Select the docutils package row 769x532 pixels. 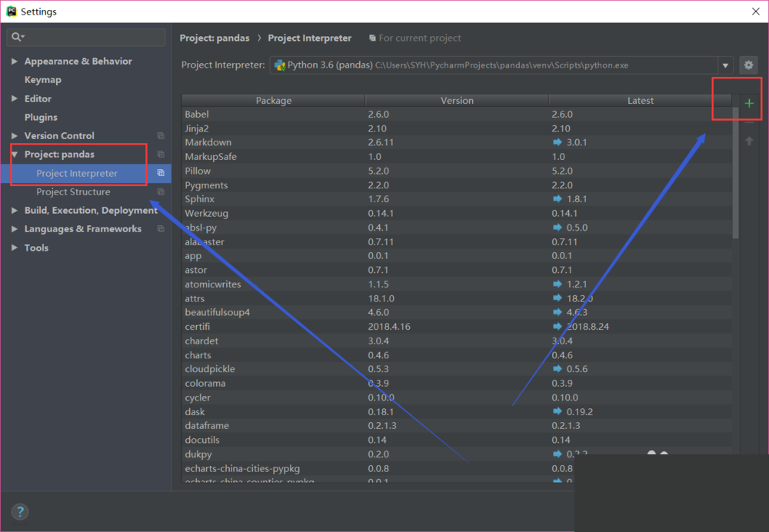click(x=457, y=440)
